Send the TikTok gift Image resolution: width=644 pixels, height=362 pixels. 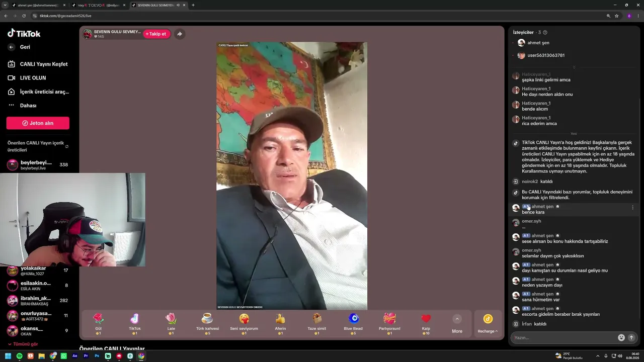[134, 323]
